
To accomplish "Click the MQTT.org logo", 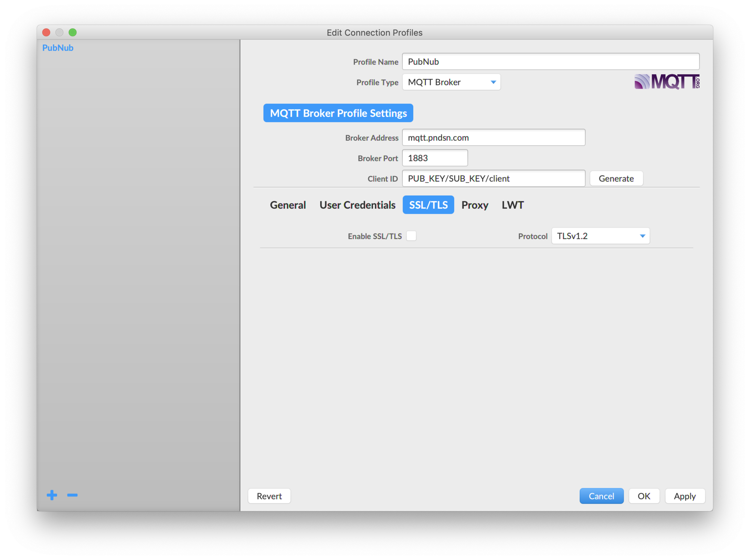I will point(666,81).
